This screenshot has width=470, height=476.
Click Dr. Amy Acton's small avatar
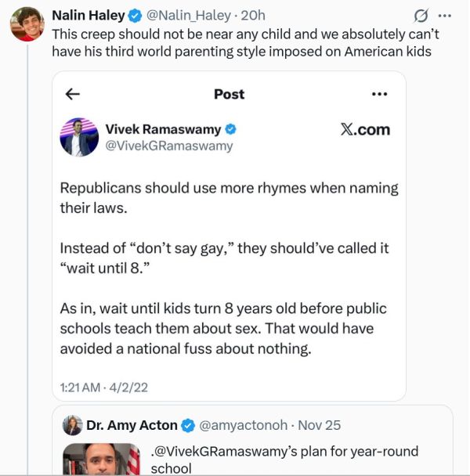74,425
